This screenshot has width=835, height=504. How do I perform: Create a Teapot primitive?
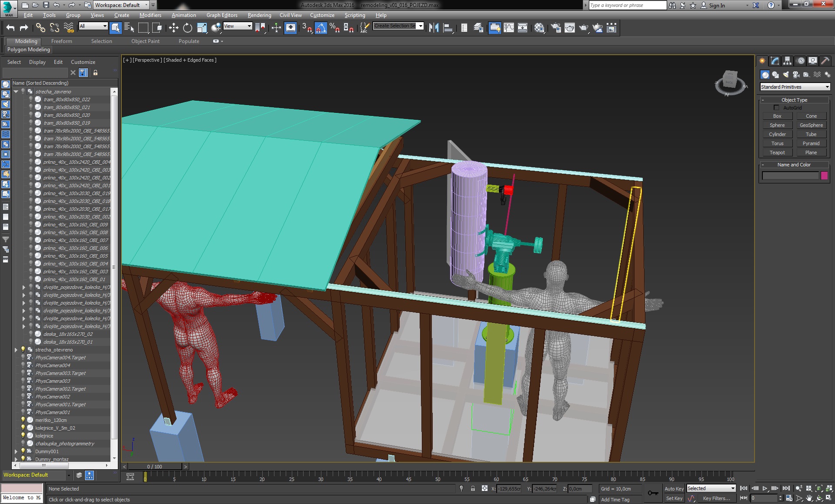tap(777, 153)
